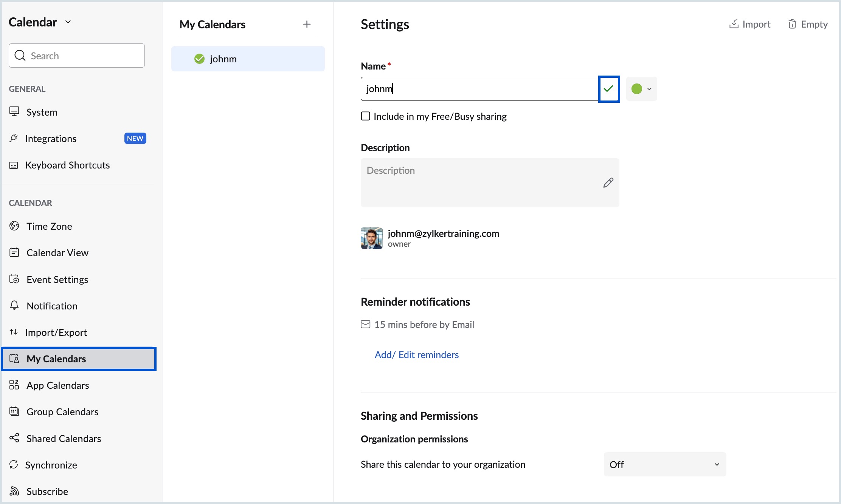Expand the Calendar title dropdown chevron

click(x=68, y=22)
